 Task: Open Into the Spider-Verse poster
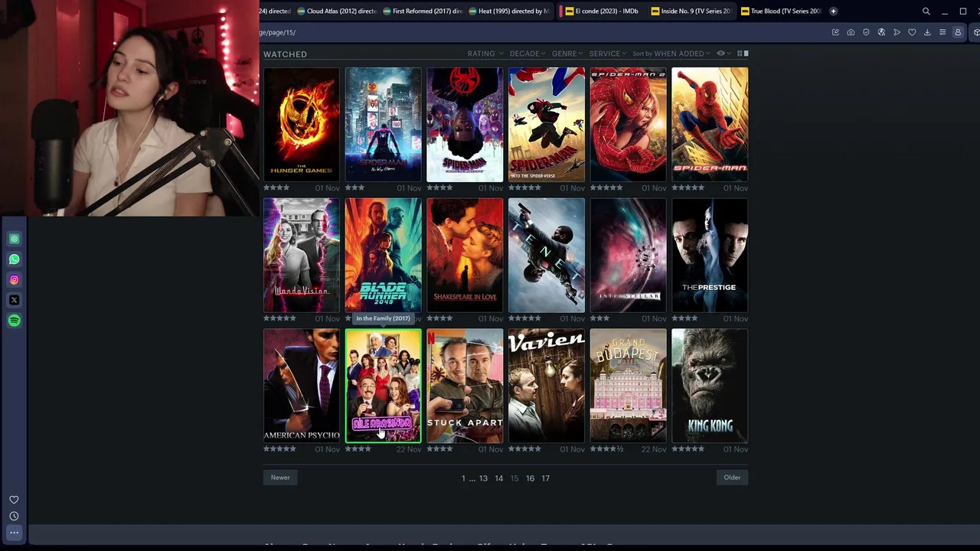click(547, 125)
